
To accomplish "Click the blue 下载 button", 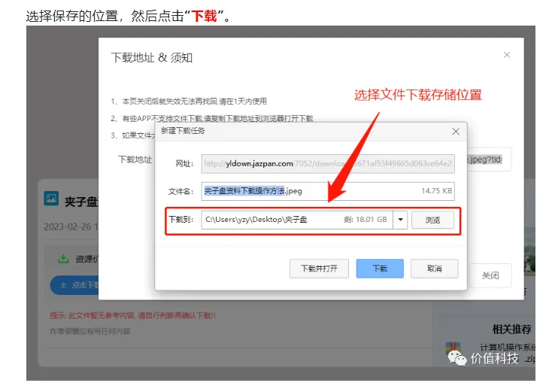I will (380, 269).
